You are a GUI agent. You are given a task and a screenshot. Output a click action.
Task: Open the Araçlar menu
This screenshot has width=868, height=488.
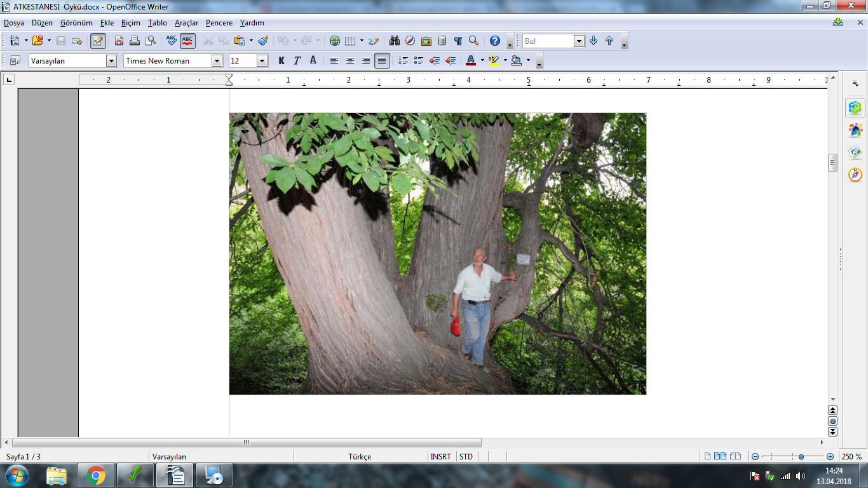point(187,22)
